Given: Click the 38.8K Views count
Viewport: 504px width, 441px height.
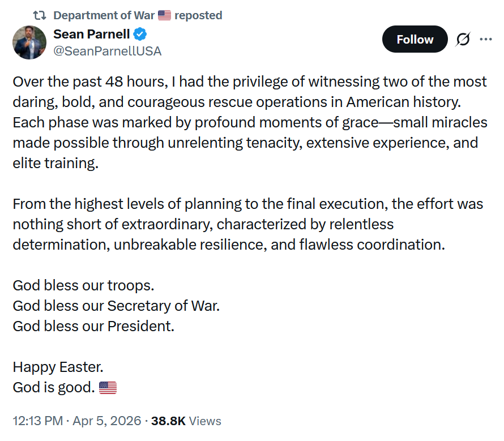Looking at the screenshot, I should 186,421.
